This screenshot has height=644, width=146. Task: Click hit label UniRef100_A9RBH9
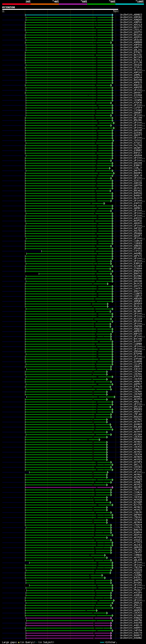coord(131,42)
